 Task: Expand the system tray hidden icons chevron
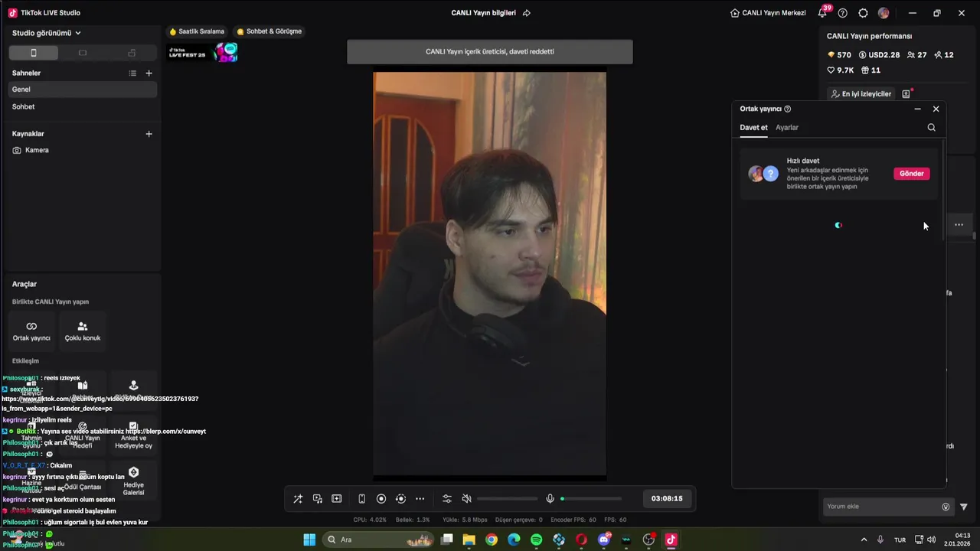(x=864, y=540)
